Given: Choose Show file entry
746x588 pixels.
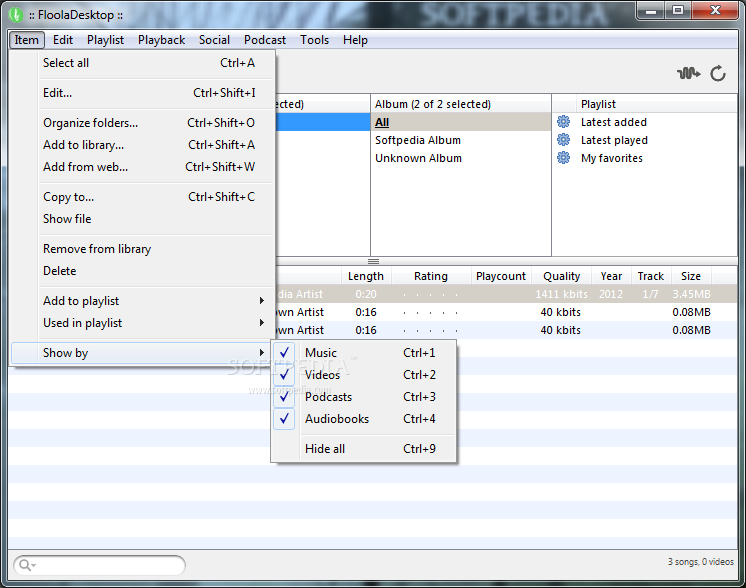Looking at the screenshot, I should tap(143, 219).
